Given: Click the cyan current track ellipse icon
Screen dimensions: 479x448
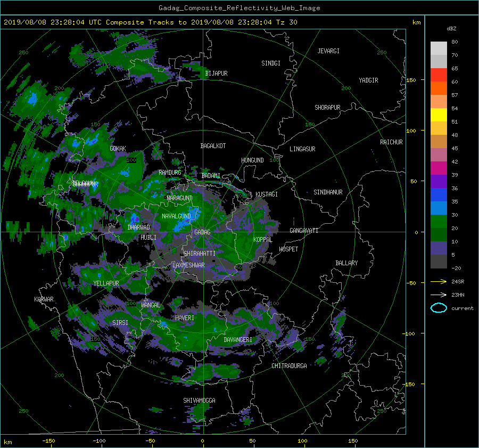Looking at the screenshot, I should (439, 308).
